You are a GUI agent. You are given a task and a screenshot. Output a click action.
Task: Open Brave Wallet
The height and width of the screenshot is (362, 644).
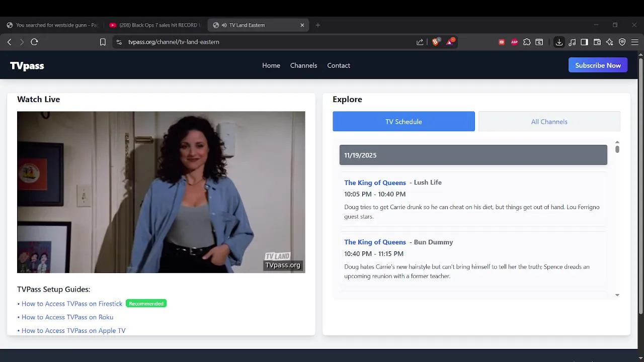click(597, 42)
